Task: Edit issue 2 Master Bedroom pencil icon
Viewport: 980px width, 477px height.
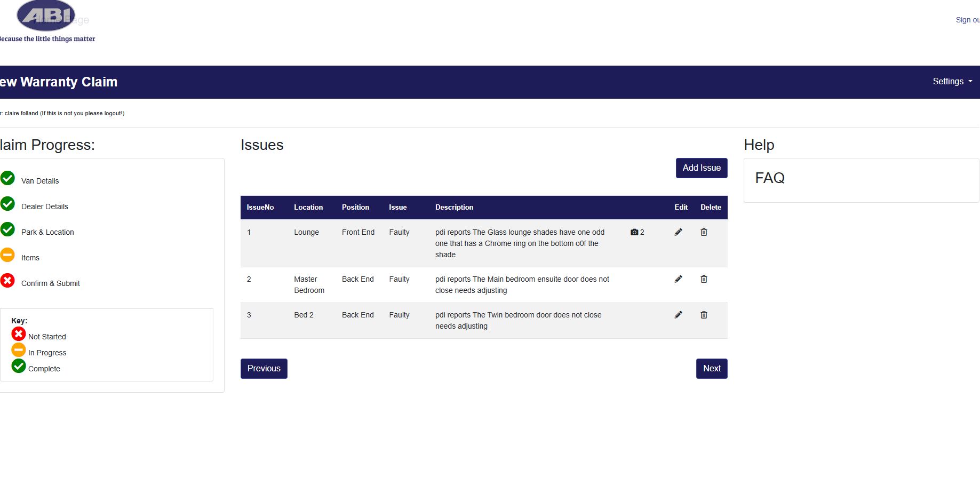Action: [x=678, y=279]
